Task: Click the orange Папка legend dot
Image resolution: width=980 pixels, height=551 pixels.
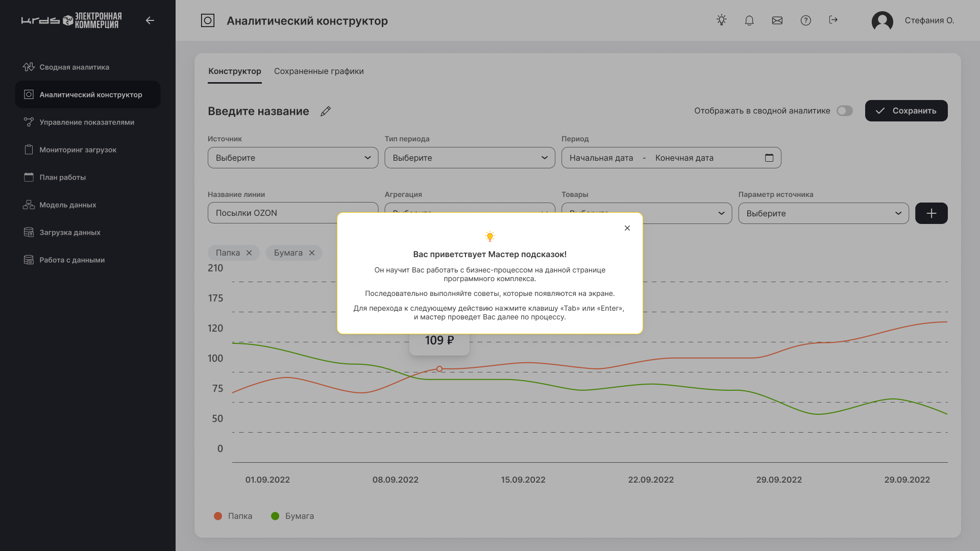Action: pos(218,516)
